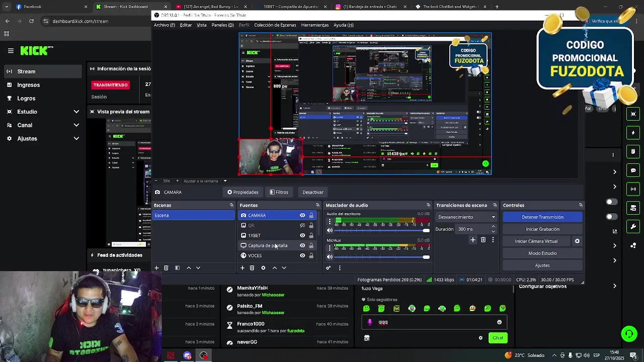The width and height of the screenshot is (644, 362).
Task: Open Filtros for the CAMARA source
Action: point(279,192)
